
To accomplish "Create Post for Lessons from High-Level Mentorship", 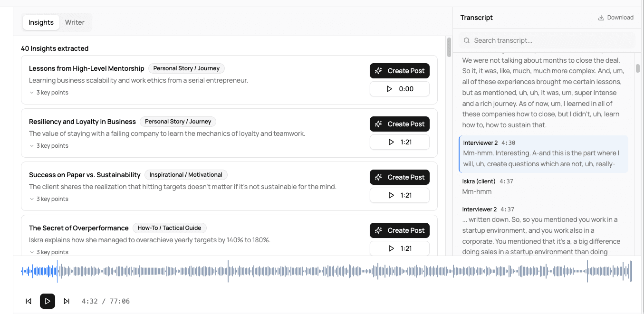I will [400, 71].
